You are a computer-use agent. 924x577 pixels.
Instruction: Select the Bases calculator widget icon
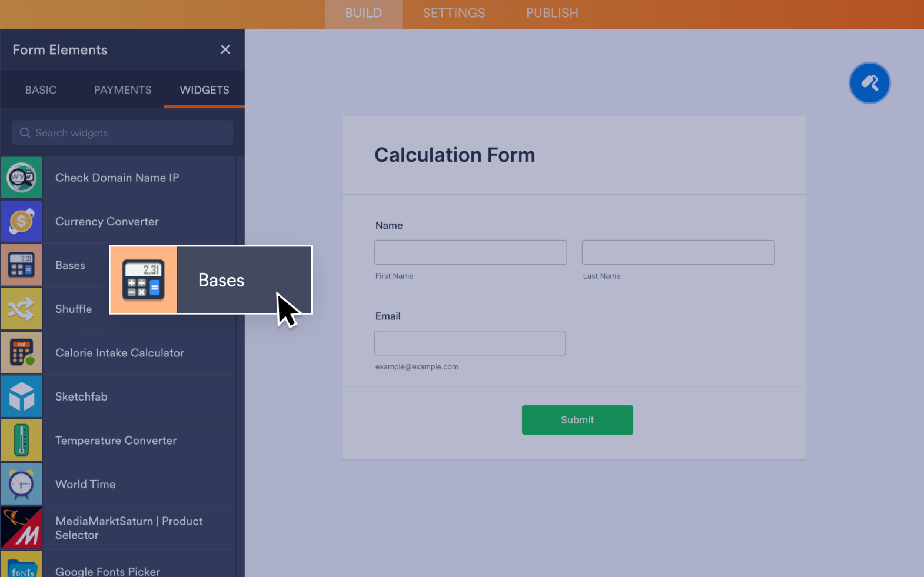[x=21, y=265]
